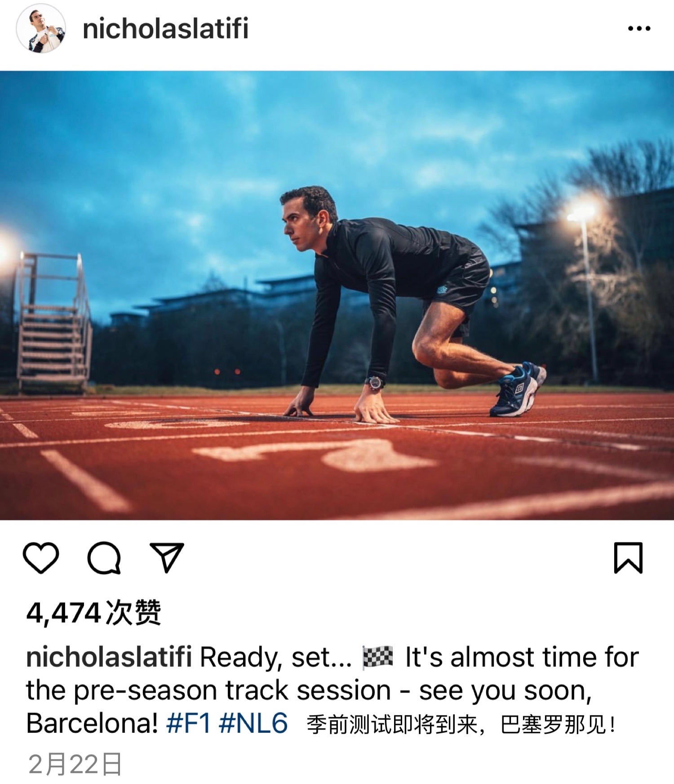Tap the track lane number marking
The image size is (674, 784).
[315, 455]
